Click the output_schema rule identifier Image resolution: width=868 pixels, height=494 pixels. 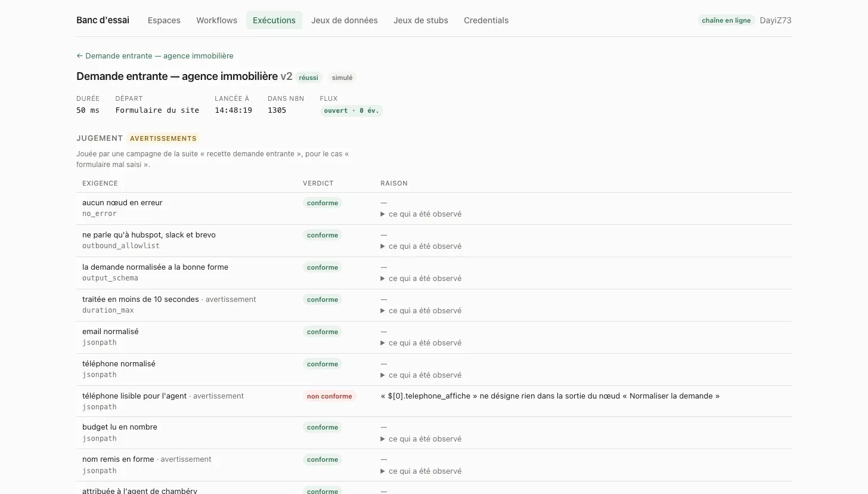[110, 278]
